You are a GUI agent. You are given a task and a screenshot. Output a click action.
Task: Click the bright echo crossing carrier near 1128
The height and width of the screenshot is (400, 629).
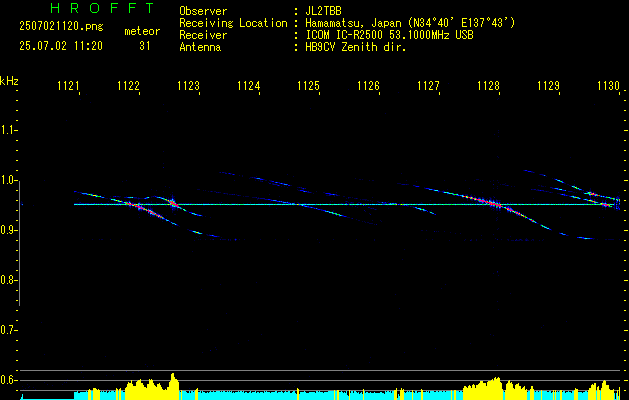point(494,204)
